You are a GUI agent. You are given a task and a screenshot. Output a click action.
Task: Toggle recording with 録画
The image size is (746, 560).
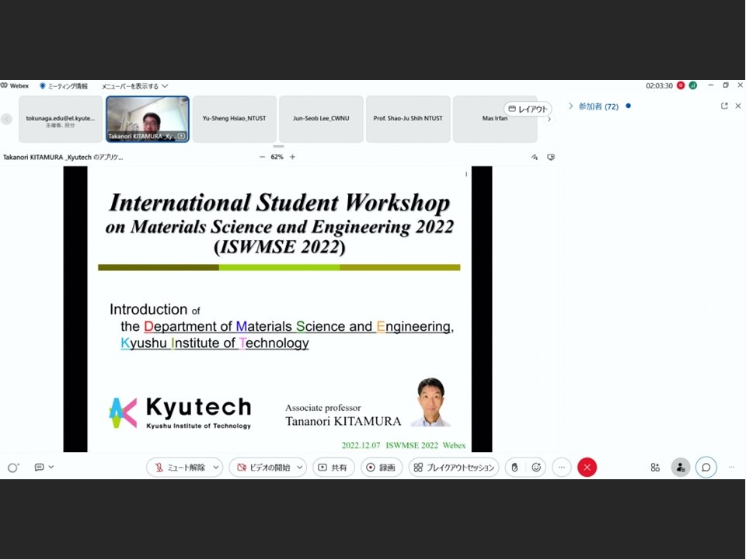(x=381, y=468)
